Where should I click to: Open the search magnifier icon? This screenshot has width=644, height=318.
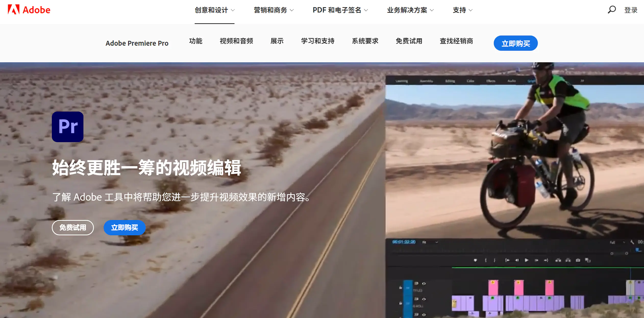click(x=612, y=10)
